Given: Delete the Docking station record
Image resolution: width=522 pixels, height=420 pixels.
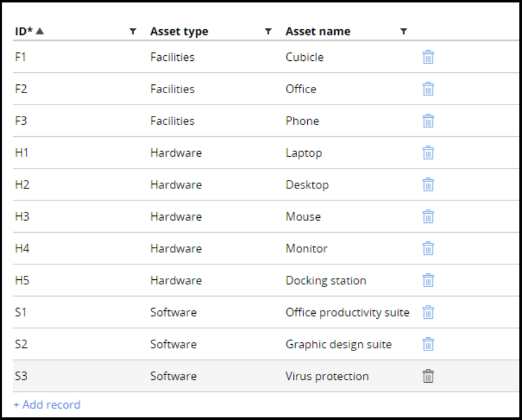Looking at the screenshot, I should 428,280.
